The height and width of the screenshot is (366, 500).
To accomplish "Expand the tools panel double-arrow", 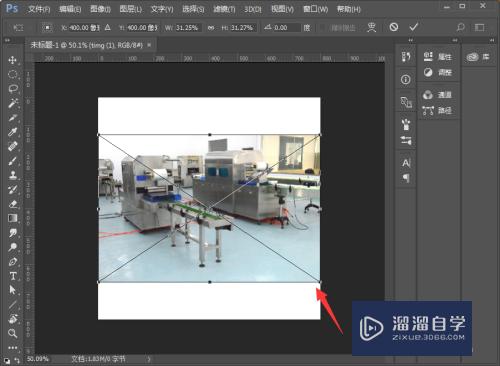I will point(7,40).
